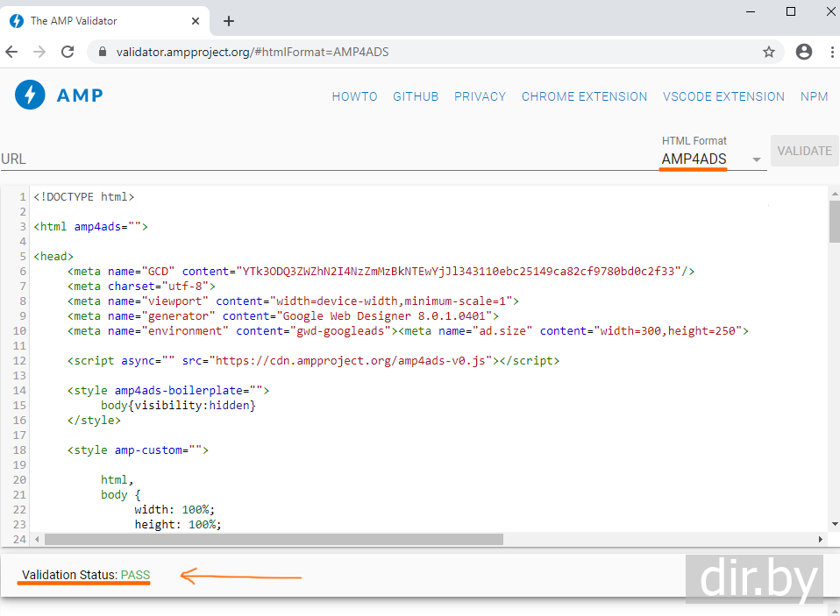Open the HOWTO navigation link

[354, 96]
